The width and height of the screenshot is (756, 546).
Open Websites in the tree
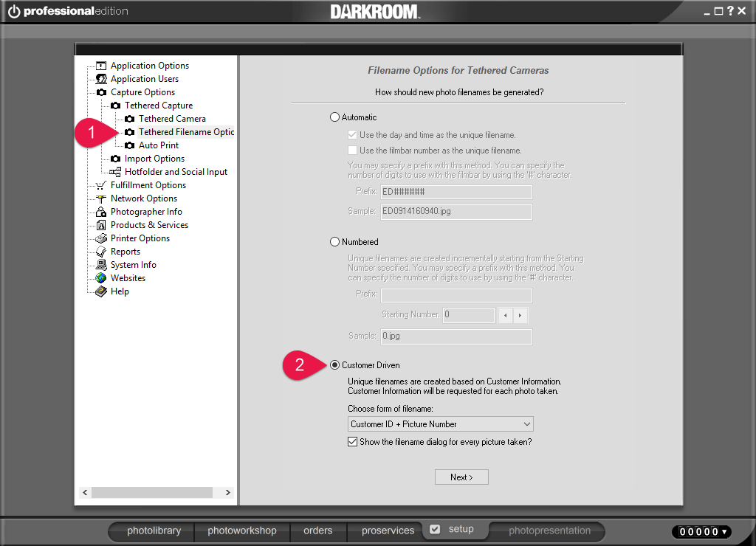(128, 278)
